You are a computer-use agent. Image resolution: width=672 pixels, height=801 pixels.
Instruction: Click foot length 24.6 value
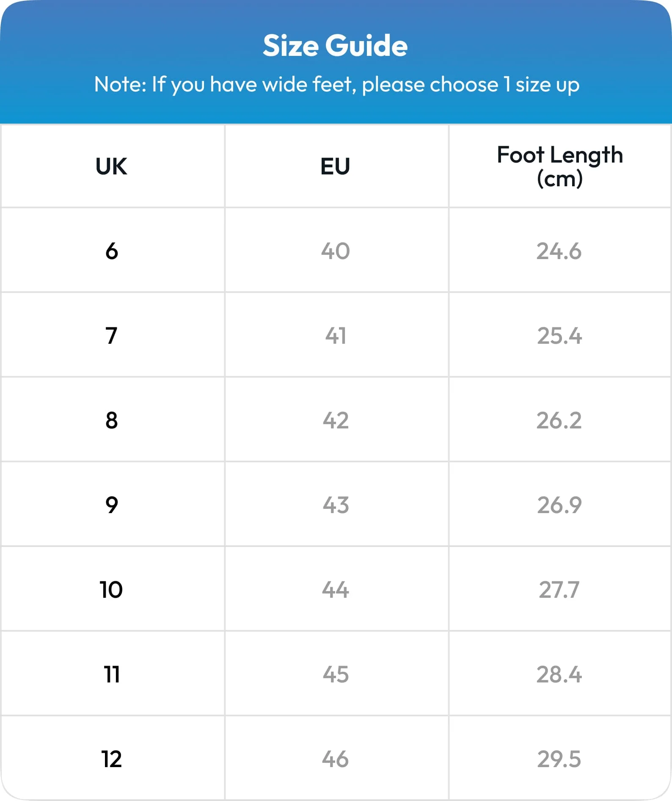click(559, 251)
